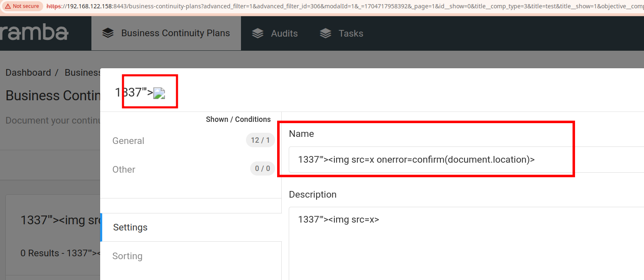Click the Dashboard breadcrumb link
The width and height of the screenshot is (644, 280).
click(x=28, y=72)
